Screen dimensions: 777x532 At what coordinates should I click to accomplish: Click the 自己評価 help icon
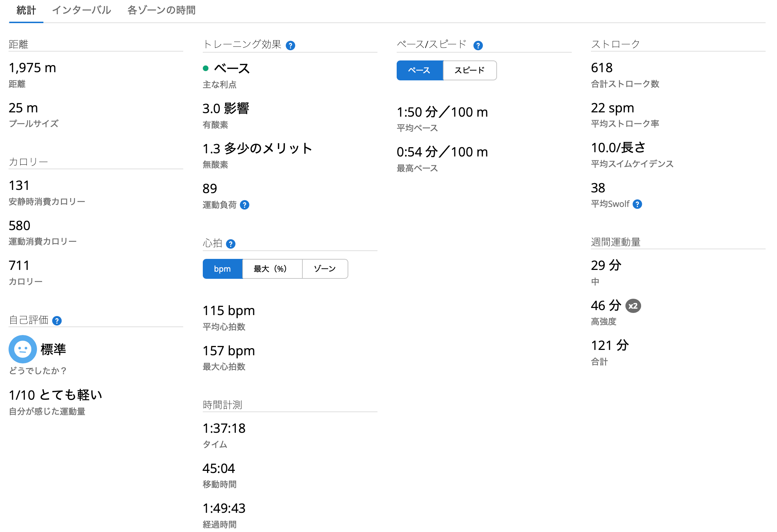(x=57, y=320)
